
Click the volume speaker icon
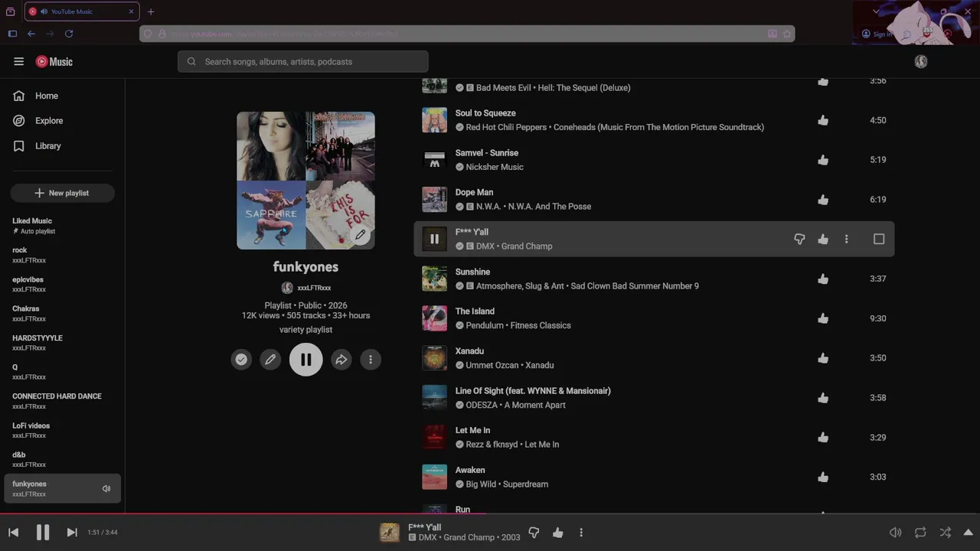click(895, 533)
